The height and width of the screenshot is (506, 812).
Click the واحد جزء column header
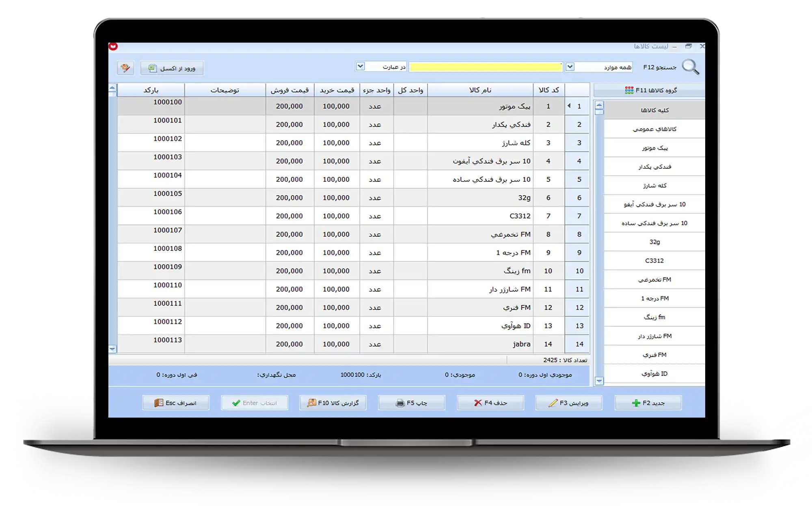pos(377,90)
